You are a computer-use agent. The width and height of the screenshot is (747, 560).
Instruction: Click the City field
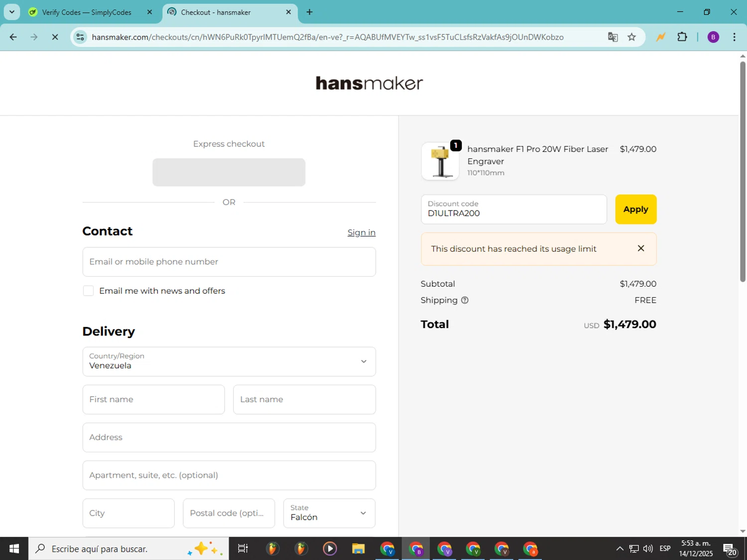[x=128, y=513]
